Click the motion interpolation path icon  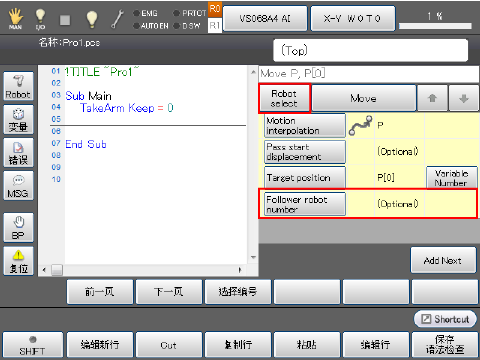360,126
